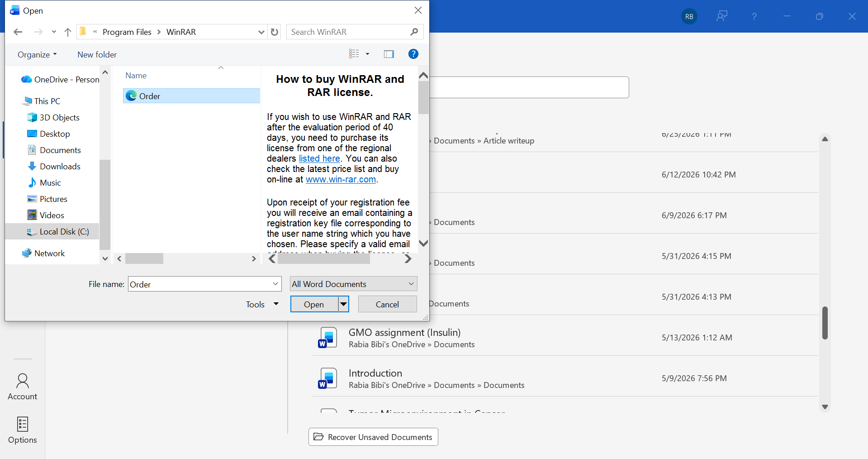
Task: Click the search magnifier icon
Action: pos(414,32)
